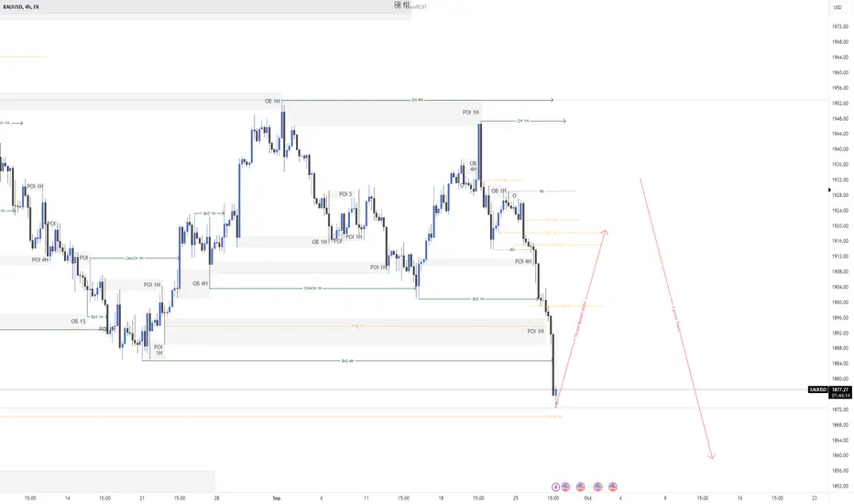This screenshot has height=504, width=854.
Task: Open the USD currency selector
Action: (x=838, y=7)
